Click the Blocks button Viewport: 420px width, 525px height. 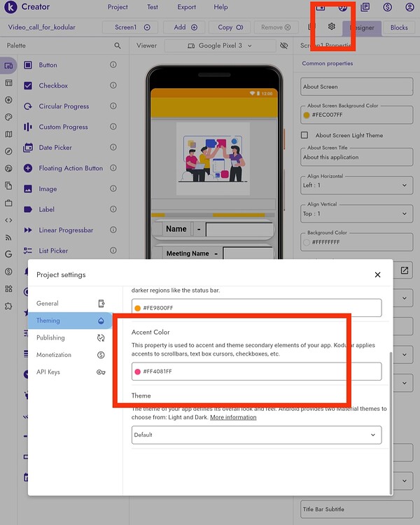click(399, 27)
